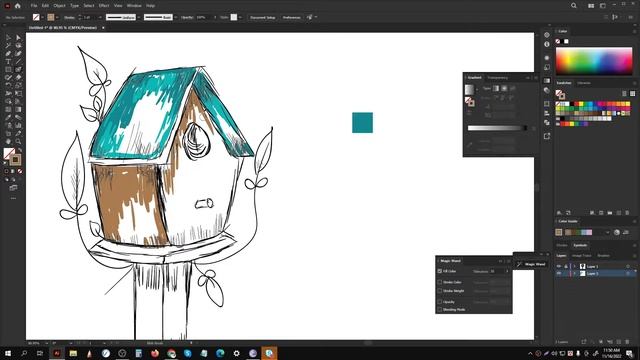This screenshot has height=360, width=640.
Task: Choose the Radial gradient type button
Action: click(x=504, y=88)
